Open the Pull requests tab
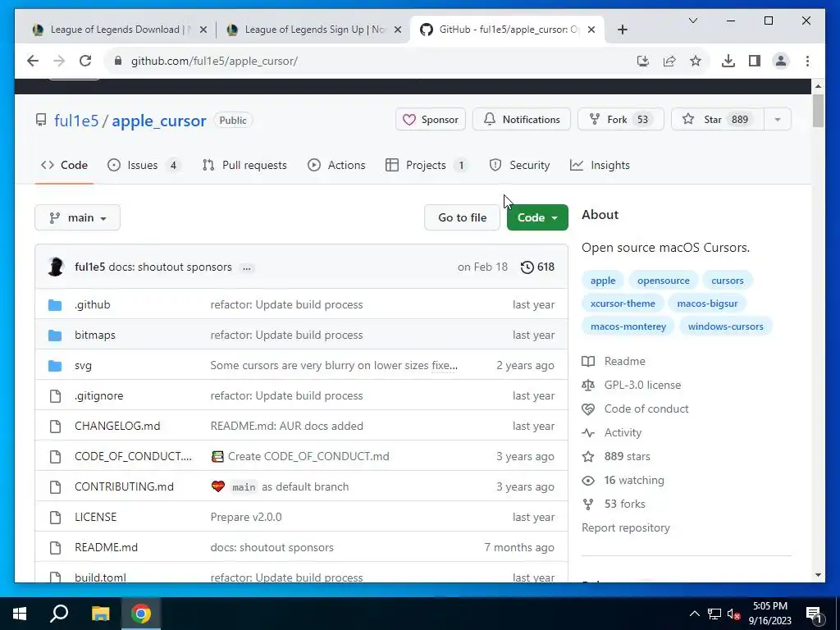 click(x=244, y=165)
